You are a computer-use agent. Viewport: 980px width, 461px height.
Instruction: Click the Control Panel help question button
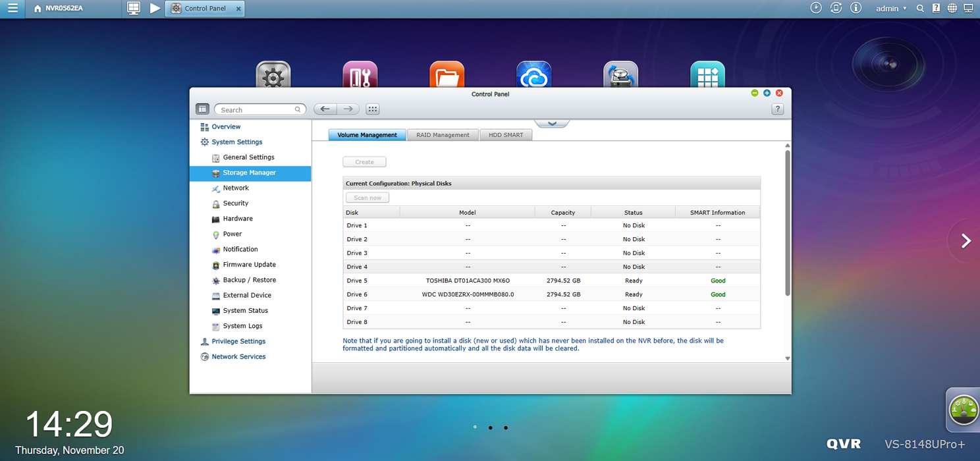coord(777,109)
